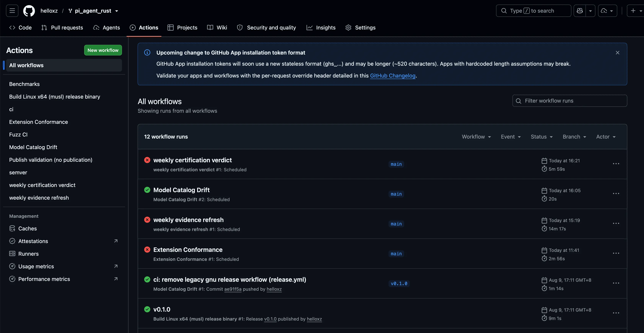Select All workflows in sidebar
This screenshot has height=333, width=644.
64,65
